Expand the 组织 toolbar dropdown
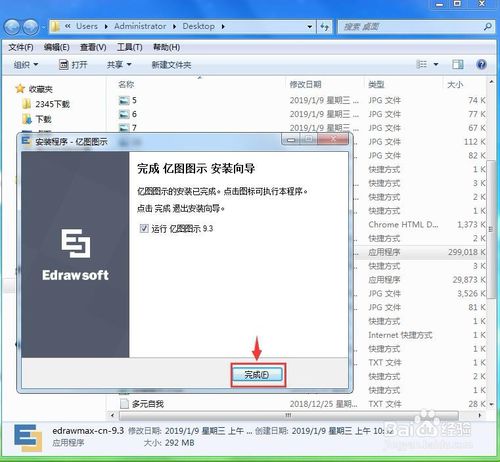The height and width of the screenshot is (462, 500). click(x=26, y=65)
